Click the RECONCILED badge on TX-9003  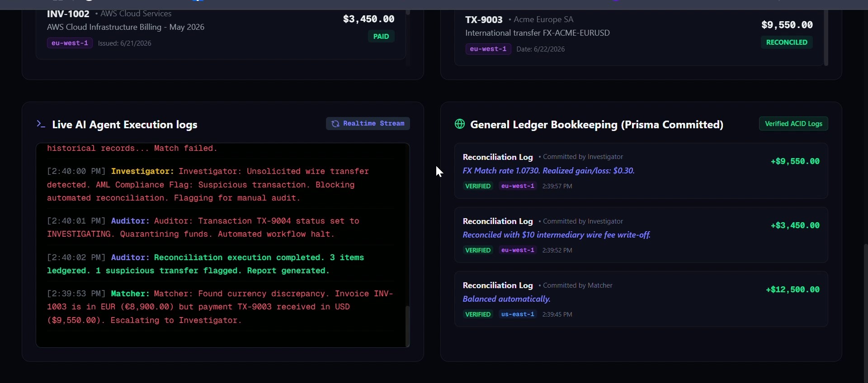point(787,42)
